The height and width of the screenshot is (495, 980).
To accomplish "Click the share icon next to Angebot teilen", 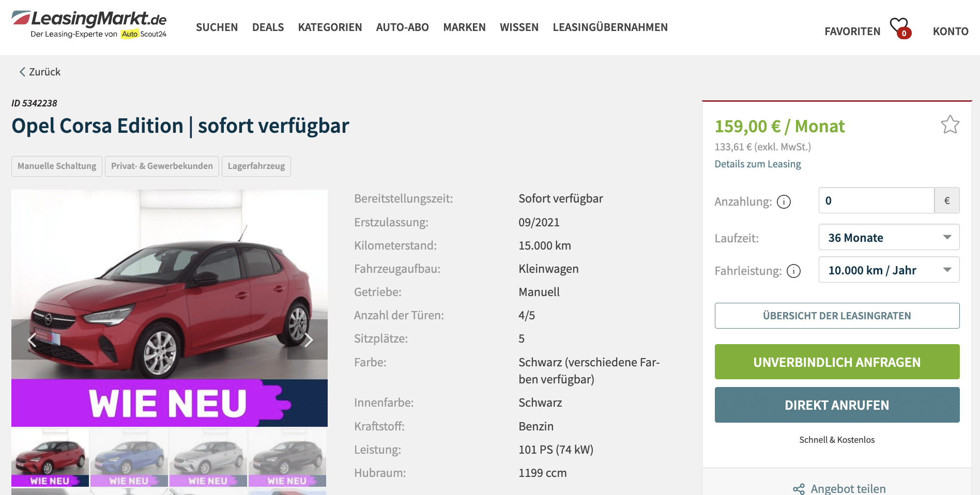I will (799, 489).
